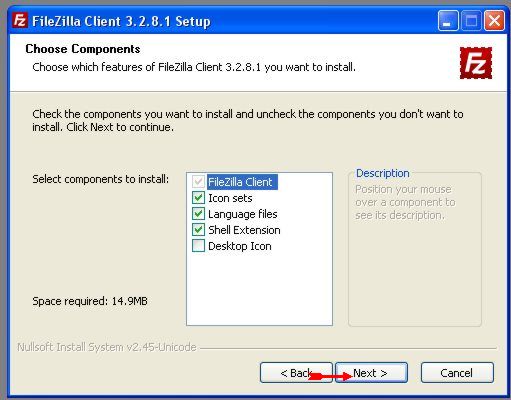Go back with the Back button
The image size is (511, 400).
click(296, 373)
